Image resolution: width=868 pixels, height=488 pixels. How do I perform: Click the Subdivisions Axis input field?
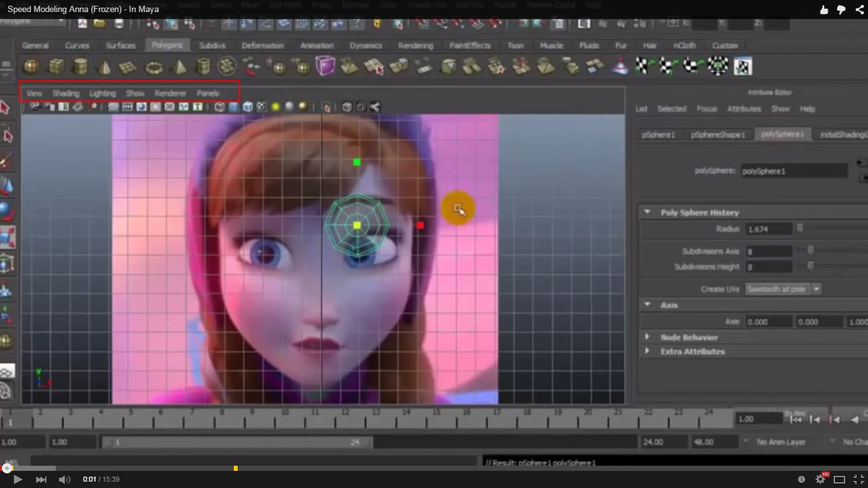768,252
